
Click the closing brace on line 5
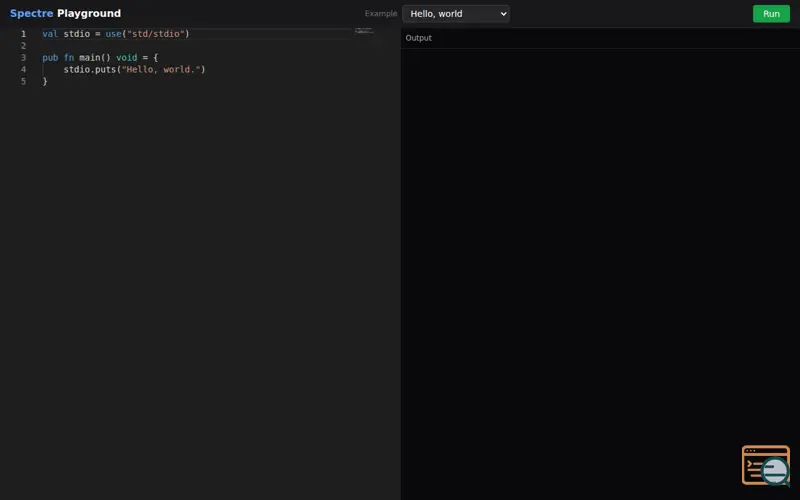tap(45, 81)
